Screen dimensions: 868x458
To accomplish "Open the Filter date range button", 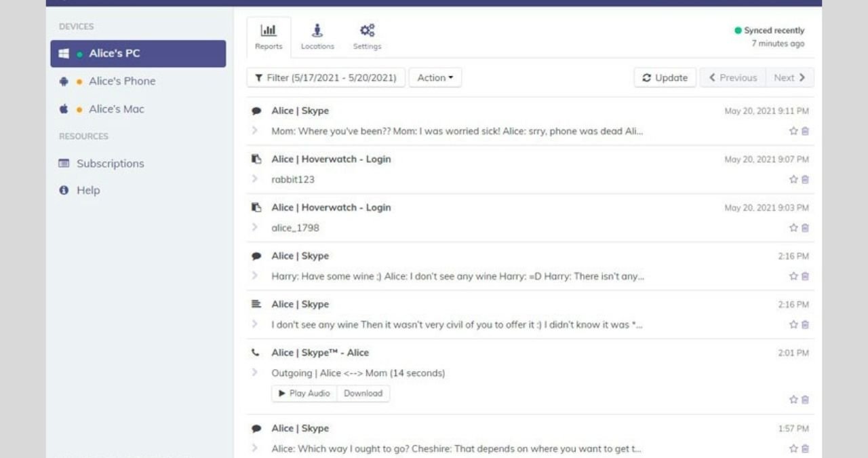I will (326, 78).
